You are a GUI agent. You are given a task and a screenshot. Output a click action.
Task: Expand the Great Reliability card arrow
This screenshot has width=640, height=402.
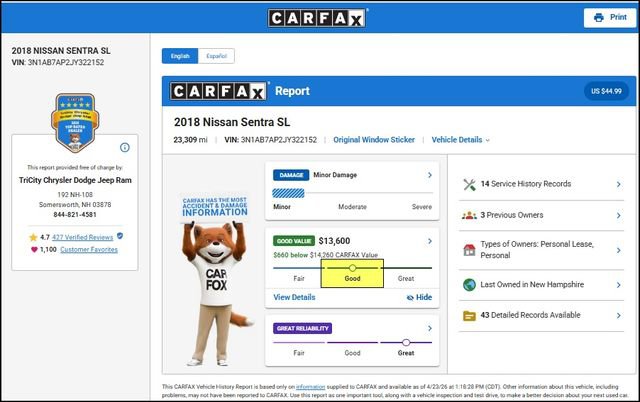coord(429,328)
